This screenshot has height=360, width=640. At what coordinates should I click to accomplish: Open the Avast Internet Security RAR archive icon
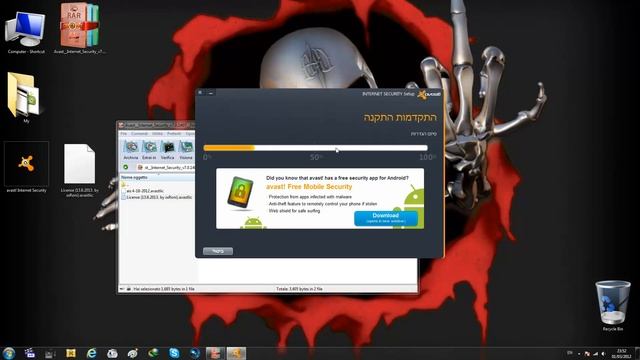coord(80,29)
